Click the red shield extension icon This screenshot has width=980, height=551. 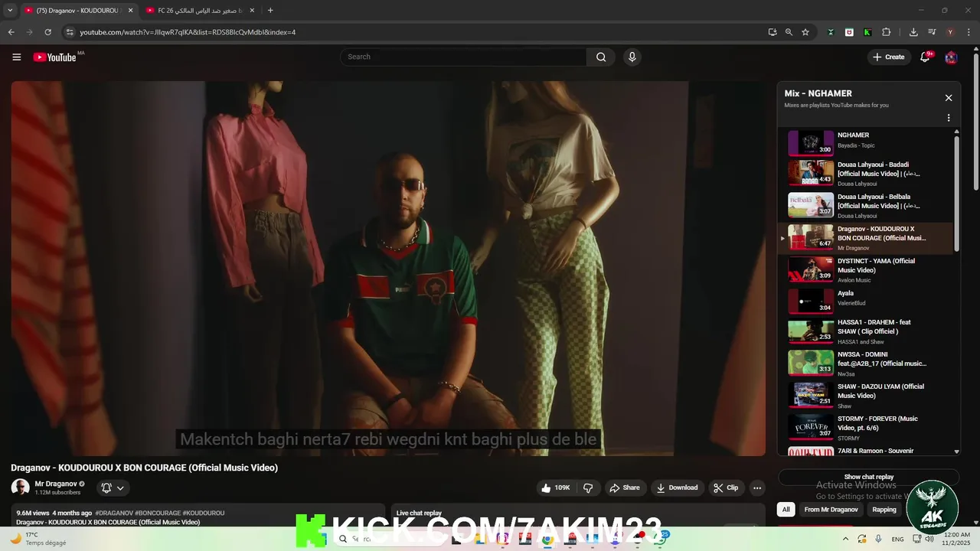coord(849,32)
